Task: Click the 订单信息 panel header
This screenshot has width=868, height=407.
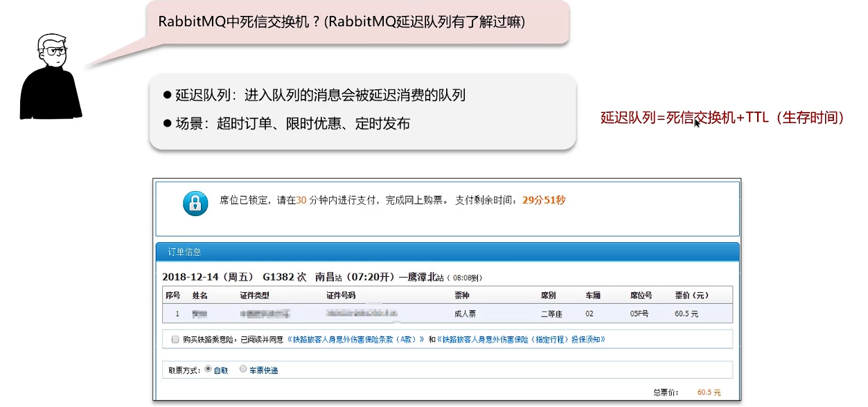Action: [x=448, y=252]
